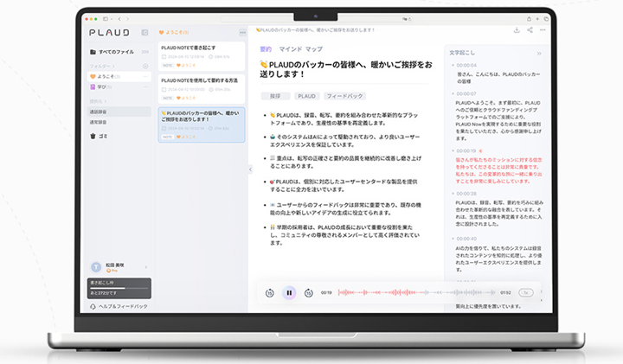
Task: Jump to transcript timestamp 00:00:19
Action: click(466, 150)
